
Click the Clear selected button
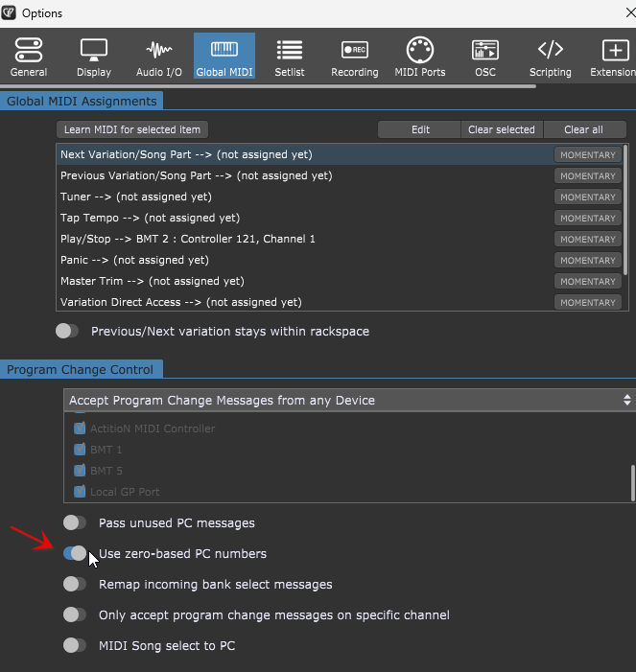coord(502,129)
